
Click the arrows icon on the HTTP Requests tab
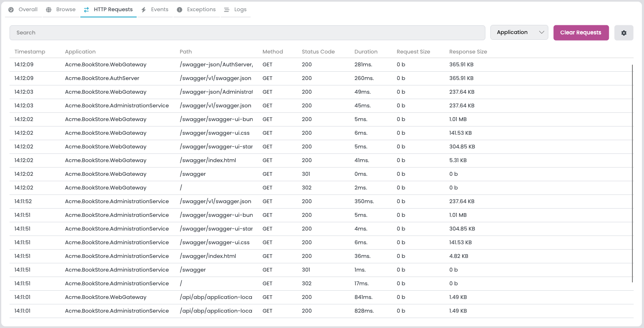point(86,9)
